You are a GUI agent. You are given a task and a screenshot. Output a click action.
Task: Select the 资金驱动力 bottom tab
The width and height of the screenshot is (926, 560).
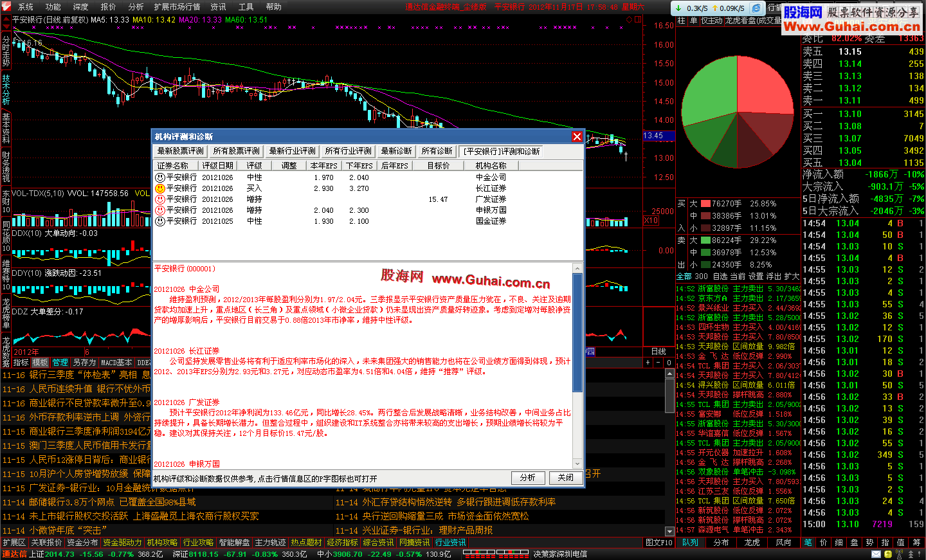click(122, 543)
